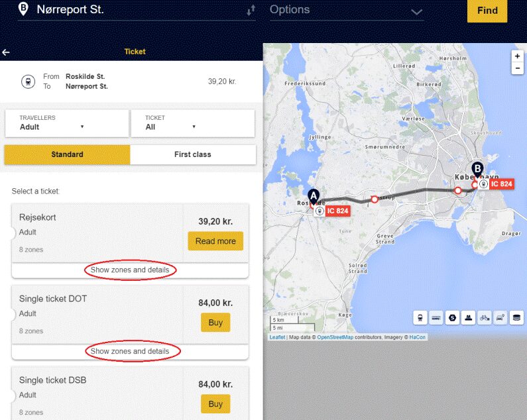Buy the Single ticket DOT
The image size is (527, 420).
(215, 323)
